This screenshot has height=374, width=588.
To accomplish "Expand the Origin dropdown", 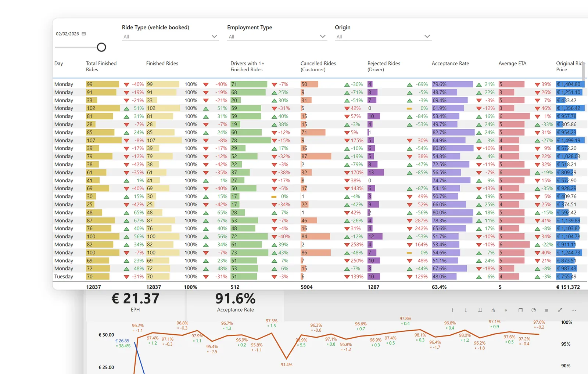I will coord(383,36).
